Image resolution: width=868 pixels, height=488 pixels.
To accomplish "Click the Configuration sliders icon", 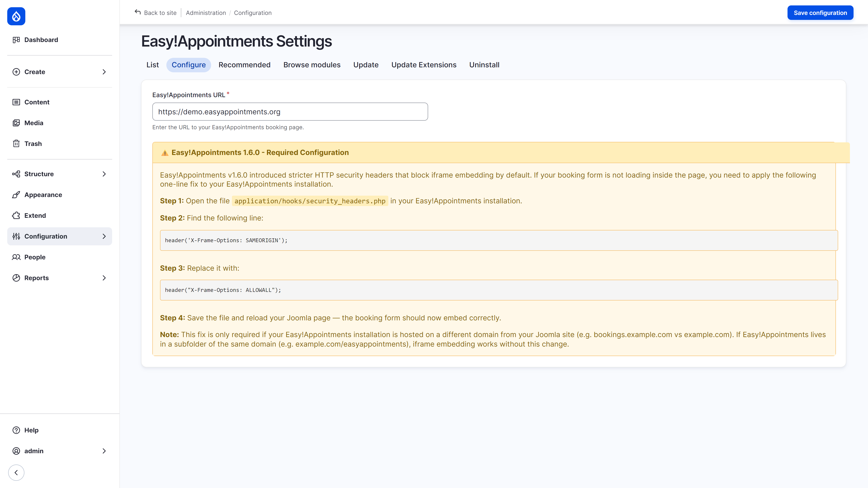I will 16,236.
